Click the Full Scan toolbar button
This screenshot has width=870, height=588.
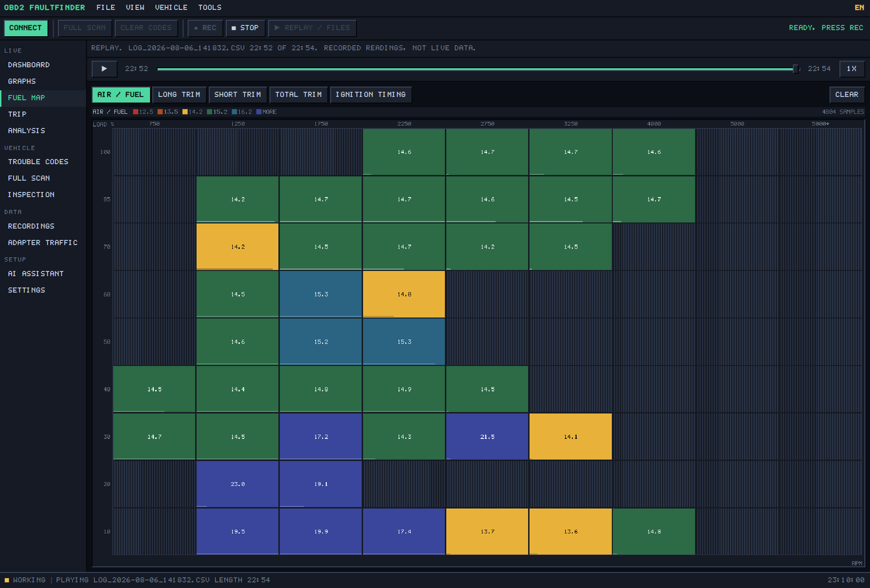click(85, 28)
